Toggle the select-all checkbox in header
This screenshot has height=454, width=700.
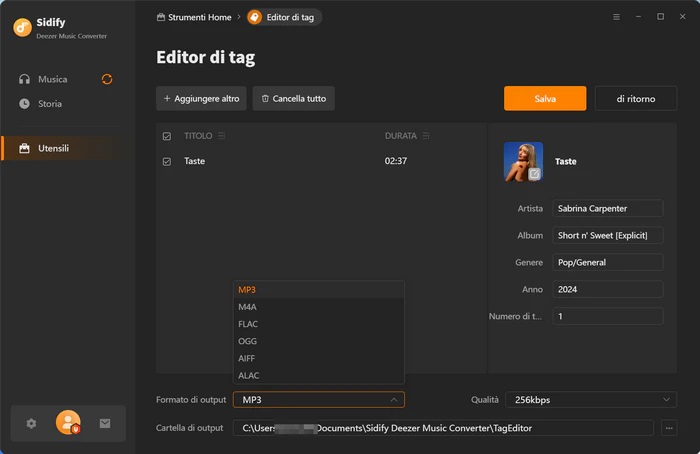[x=167, y=136]
